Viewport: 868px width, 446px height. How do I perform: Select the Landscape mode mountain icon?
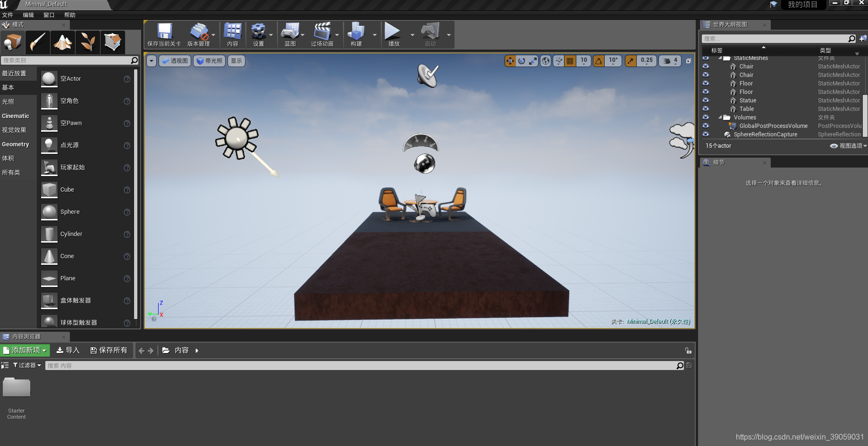click(63, 42)
